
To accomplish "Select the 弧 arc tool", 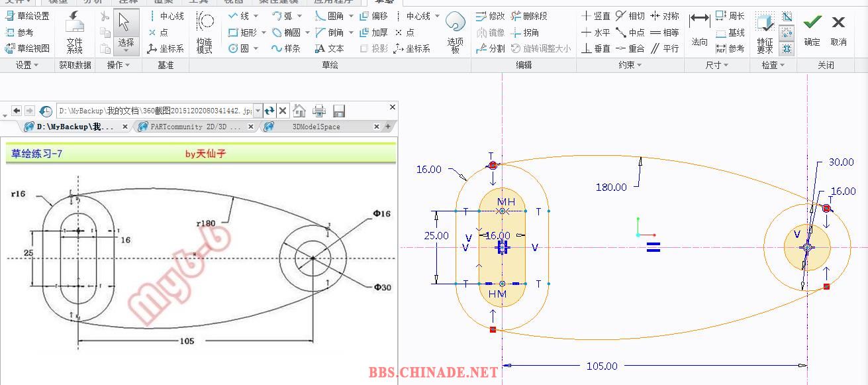I will (x=282, y=16).
